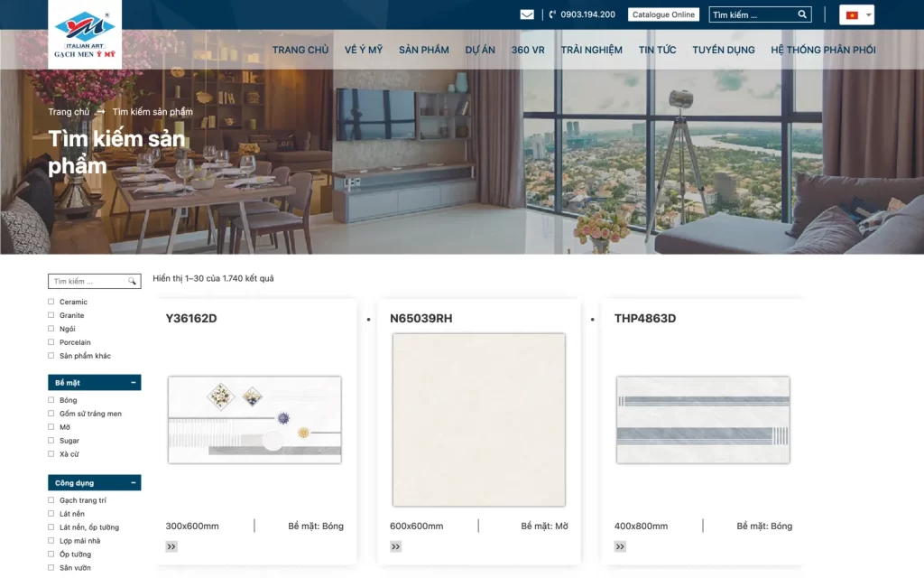Viewport: 924px width, 578px height.
Task: Click the Ý Mỹ Italian Art logo
Action: click(x=85, y=34)
